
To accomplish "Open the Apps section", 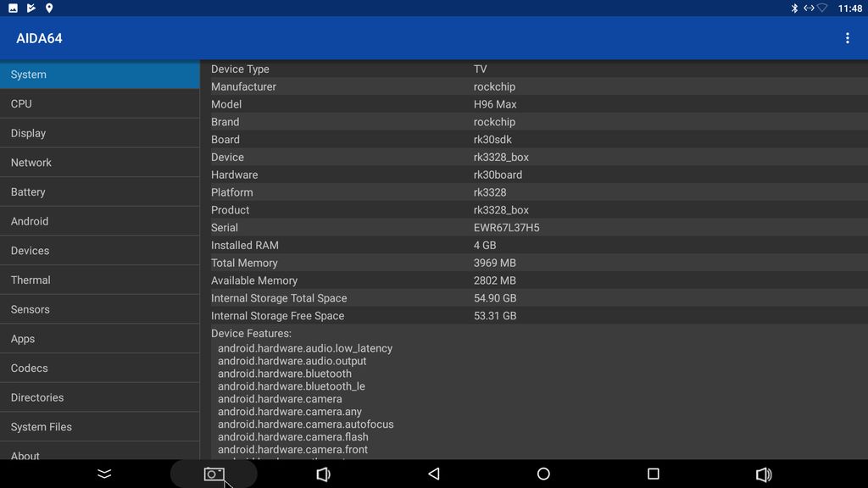I will point(100,338).
